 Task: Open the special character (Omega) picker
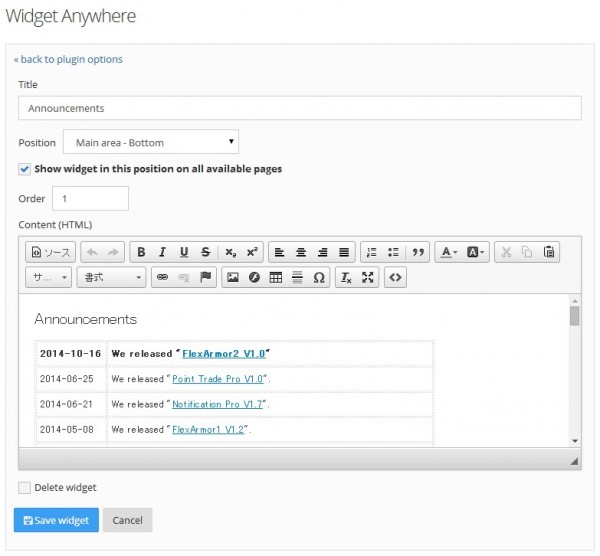pyautogui.click(x=318, y=277)
